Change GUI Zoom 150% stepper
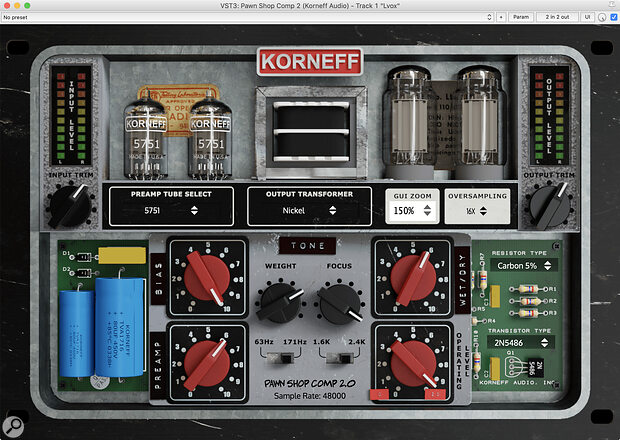The width and height of the screenshot is (620, 440). click(x=427, y=210)
